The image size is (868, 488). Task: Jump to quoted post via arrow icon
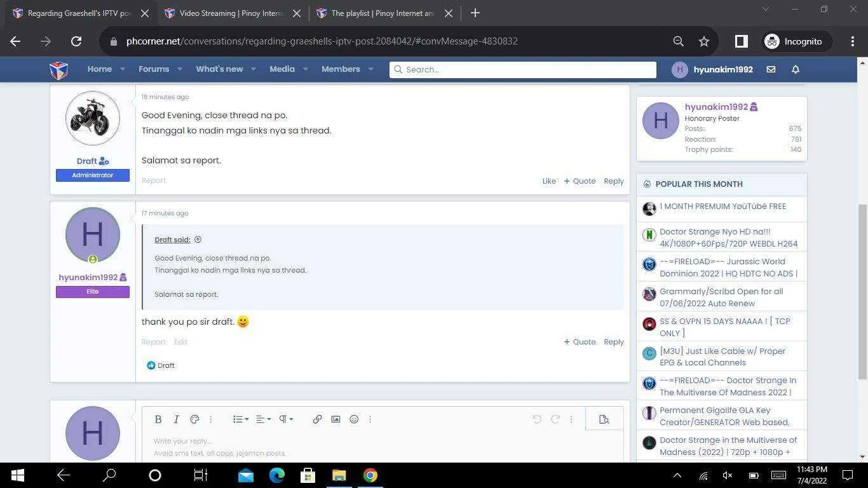tap(198, 240)
